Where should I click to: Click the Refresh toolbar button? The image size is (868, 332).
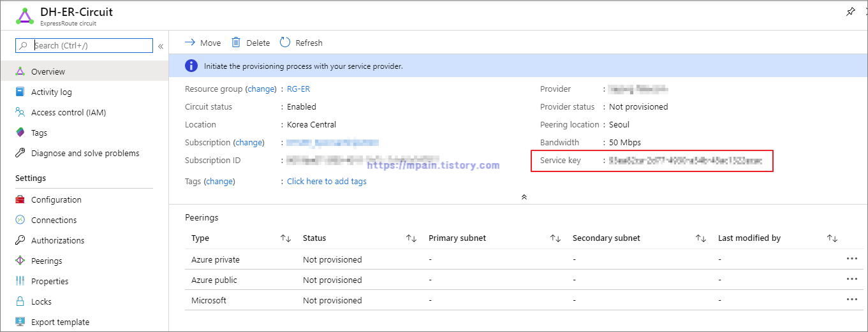point(301,43)
